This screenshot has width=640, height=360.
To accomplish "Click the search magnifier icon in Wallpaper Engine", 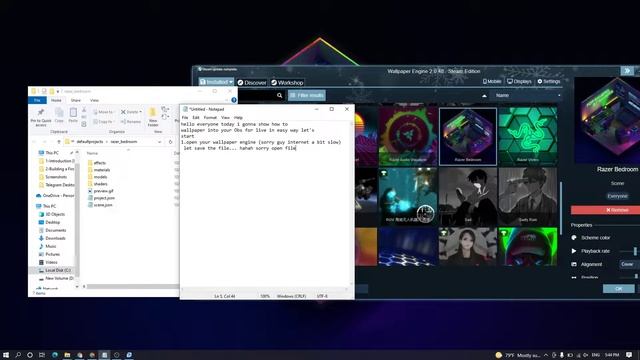I will pyautogui.click(x=280, y=96).
